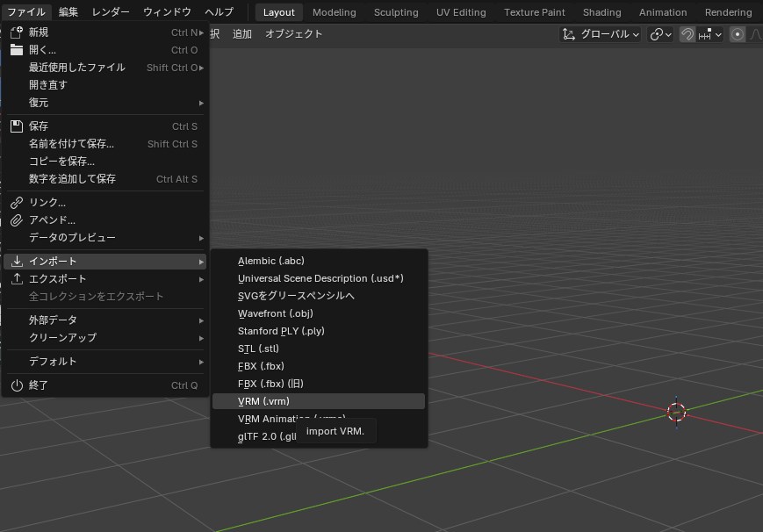
Task: Select the エクスポート export arrow icon
Action: [16, 278]
